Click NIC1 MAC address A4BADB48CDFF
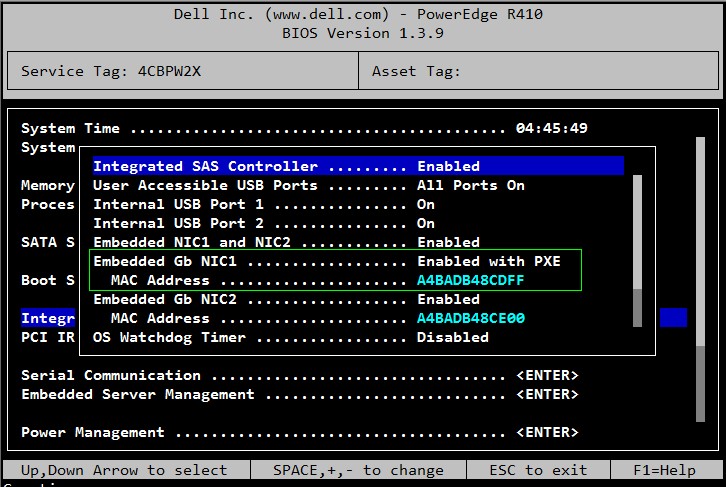 pyautogui.click(x=470, y=280)
